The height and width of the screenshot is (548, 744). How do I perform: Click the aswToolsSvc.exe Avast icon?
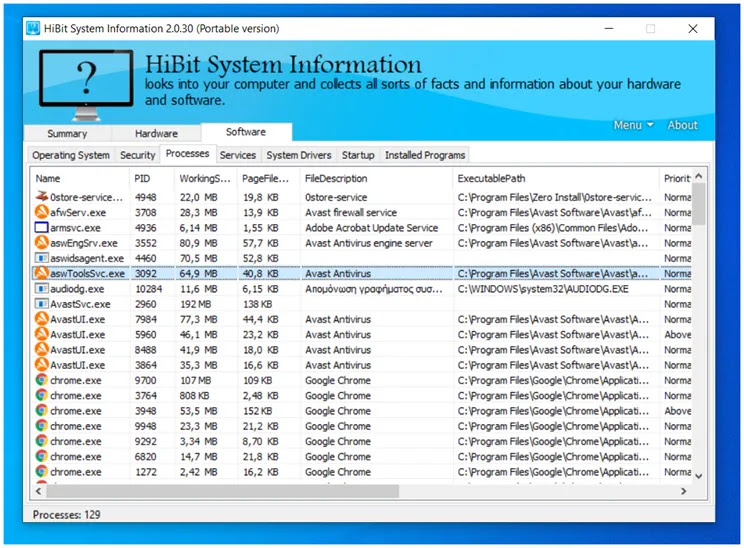(x=42, y=273)
